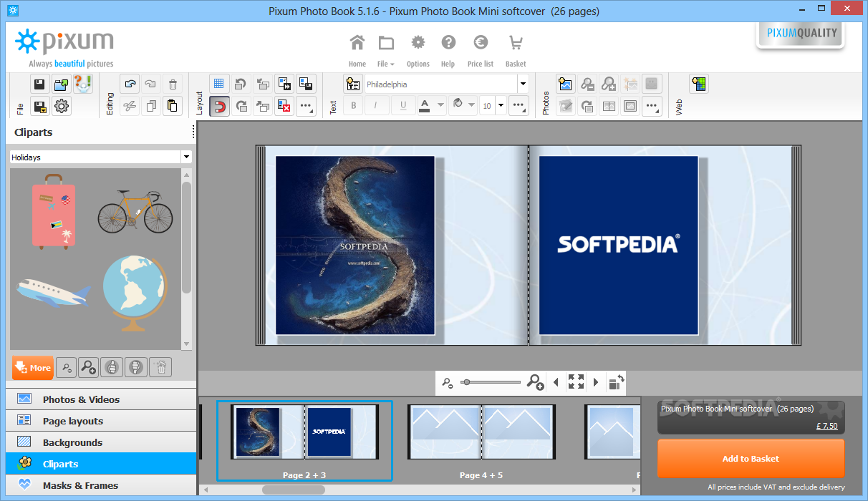Fit page spread to window
The width and height of the screenshot is (868, 501).
[x=576, y=382]
